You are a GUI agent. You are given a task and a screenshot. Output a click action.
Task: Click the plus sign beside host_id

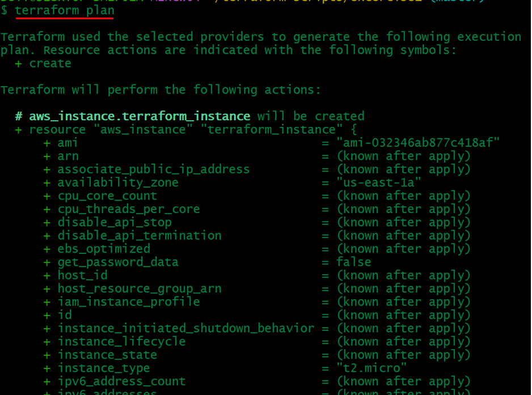point(47,275)
